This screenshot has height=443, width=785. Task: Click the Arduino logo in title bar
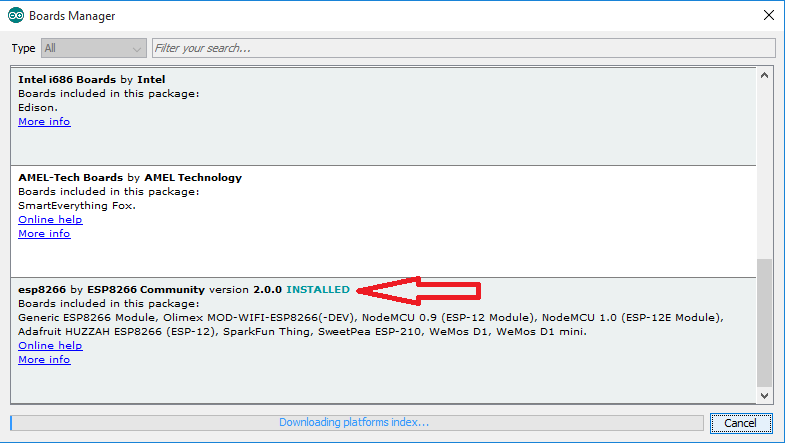(14, 16)
